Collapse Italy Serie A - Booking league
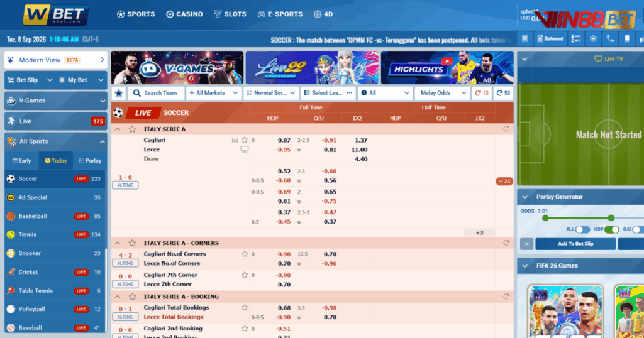Image resolution: width=644 pixels, height=338 pixels. tap(118, 297)
